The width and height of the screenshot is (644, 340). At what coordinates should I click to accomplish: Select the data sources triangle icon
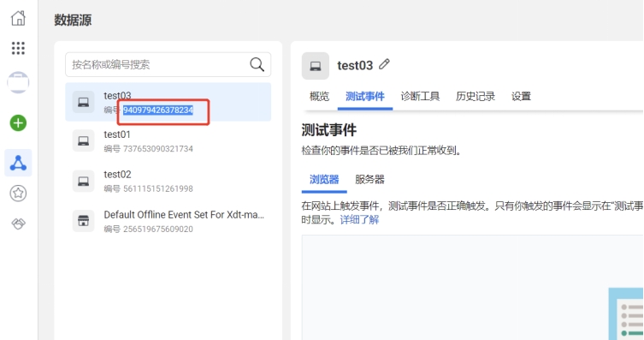point(18,163)
